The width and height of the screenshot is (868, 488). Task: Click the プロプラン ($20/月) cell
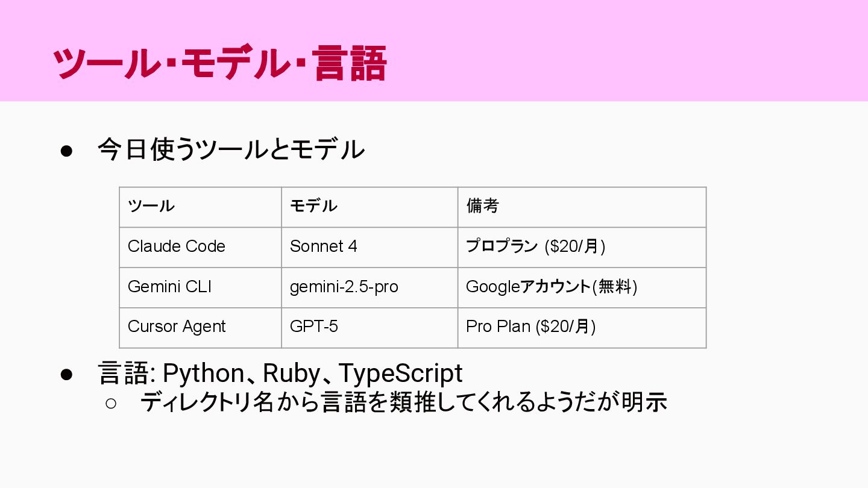pyautogui.click(x=582, y=248)
